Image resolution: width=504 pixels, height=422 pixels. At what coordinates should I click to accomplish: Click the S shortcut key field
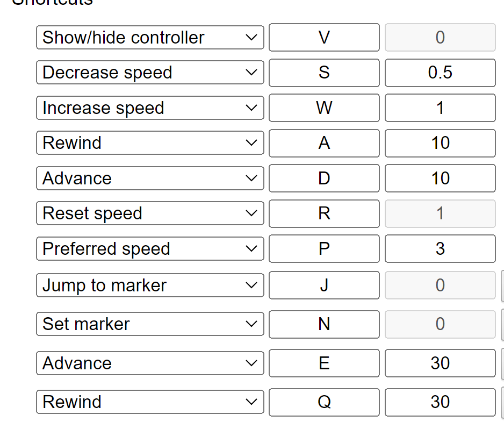324,73
